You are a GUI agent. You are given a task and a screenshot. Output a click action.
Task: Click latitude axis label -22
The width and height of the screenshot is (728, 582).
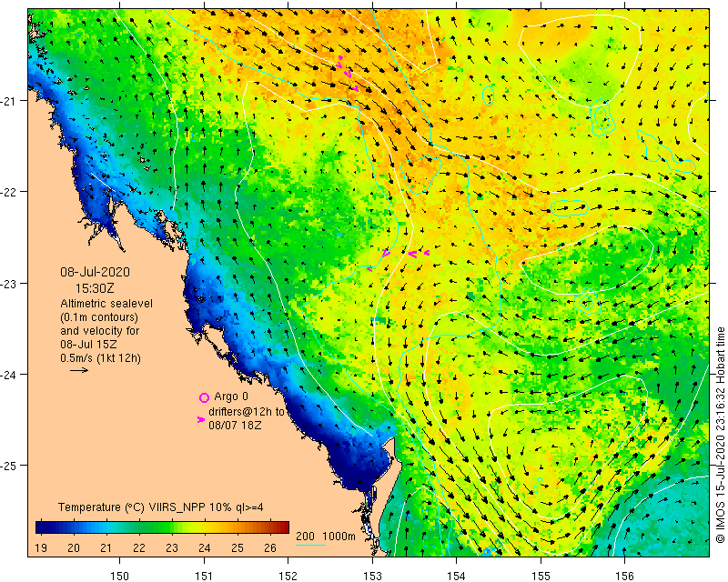[7, 192]
